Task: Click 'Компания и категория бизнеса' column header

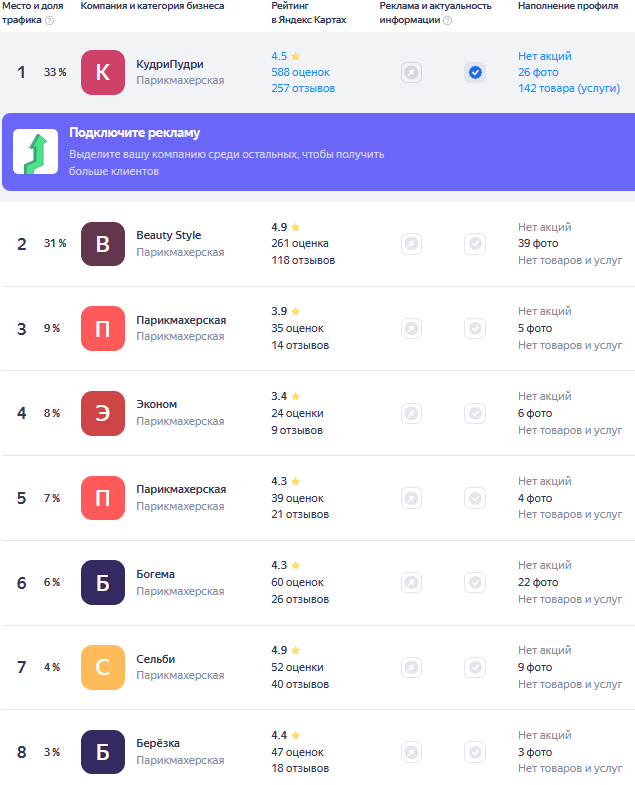Action: coord(152,6)
